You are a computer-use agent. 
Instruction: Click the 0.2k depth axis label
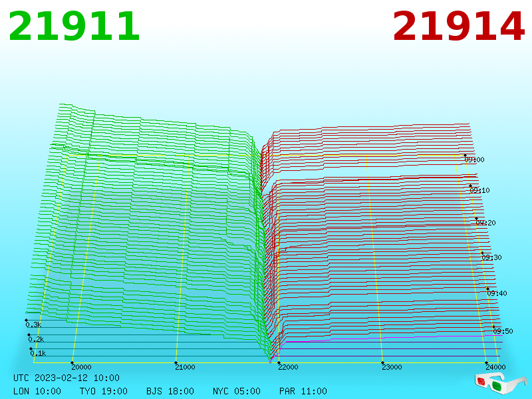click(x=36, y=339)
